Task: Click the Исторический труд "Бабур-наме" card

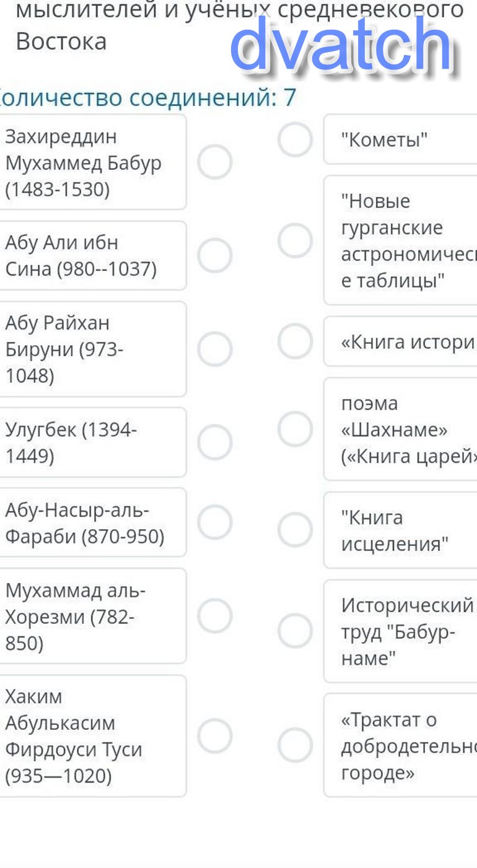Action: click(400, 631)
